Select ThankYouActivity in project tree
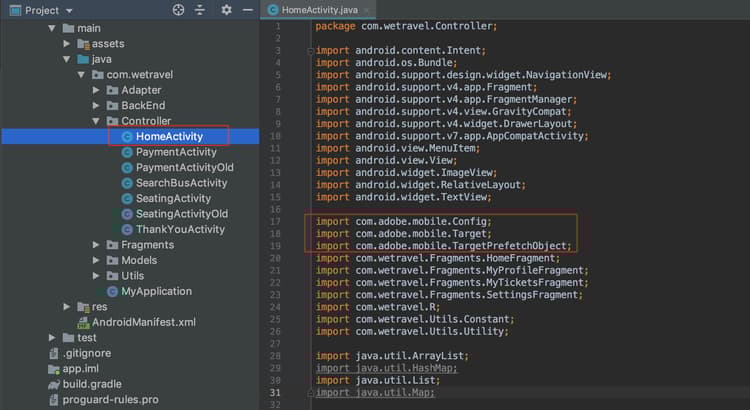This screenshot has height=410, width=750. 180,229
